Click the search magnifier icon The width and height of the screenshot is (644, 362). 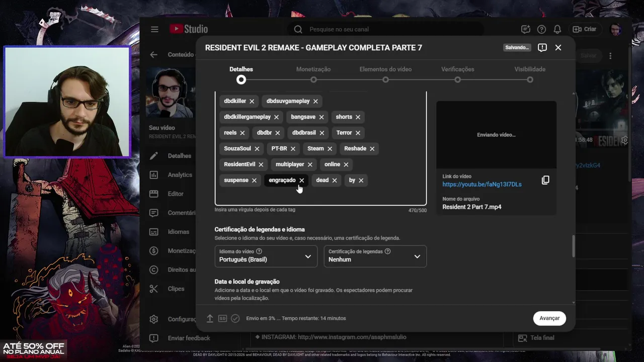point(298,29)
